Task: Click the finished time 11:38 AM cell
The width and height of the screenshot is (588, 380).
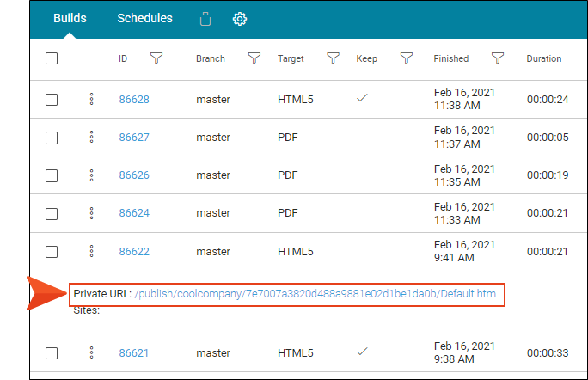Action: [x=457, y=106]
